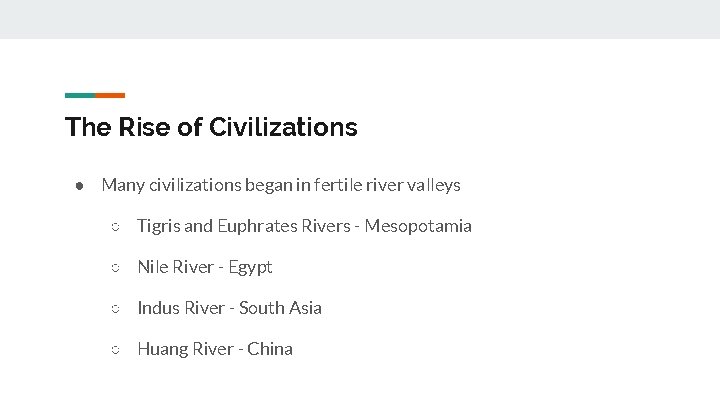Click 'Huang River' text
This screenshot has width=720, height=405.
point(186,349)
